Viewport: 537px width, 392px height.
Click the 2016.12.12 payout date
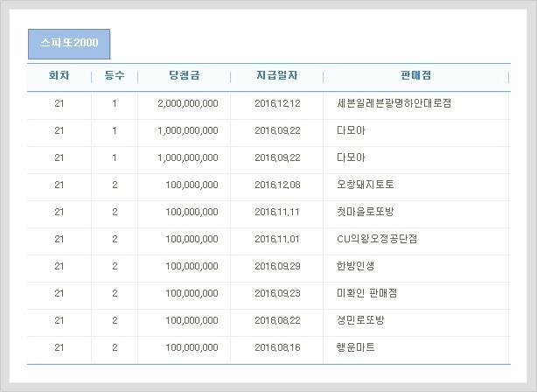277,103
